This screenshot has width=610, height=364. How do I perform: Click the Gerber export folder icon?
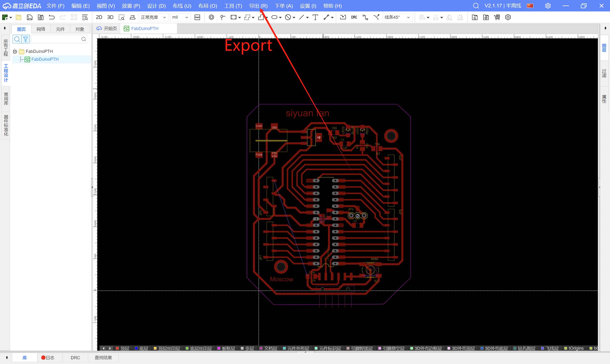coord(475,17)
